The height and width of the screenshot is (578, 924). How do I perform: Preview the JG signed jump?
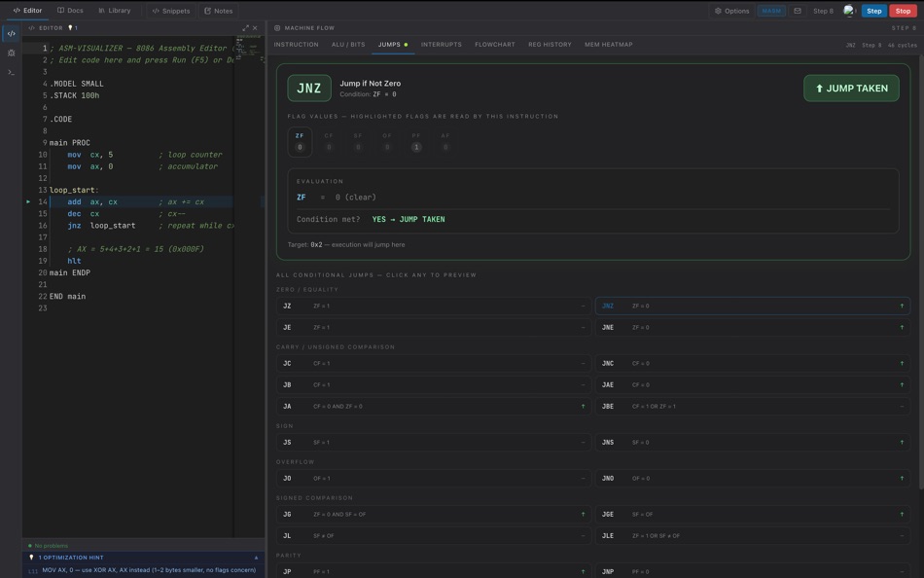coord(434,515)
